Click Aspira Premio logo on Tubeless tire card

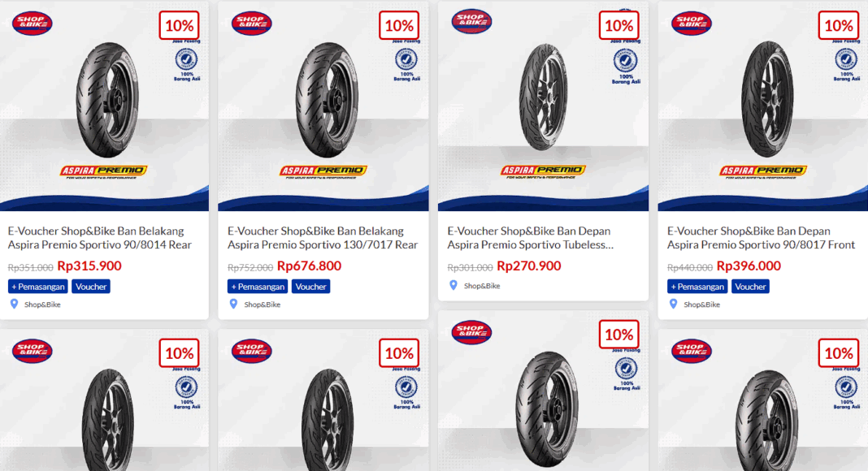tap(543, 171)
